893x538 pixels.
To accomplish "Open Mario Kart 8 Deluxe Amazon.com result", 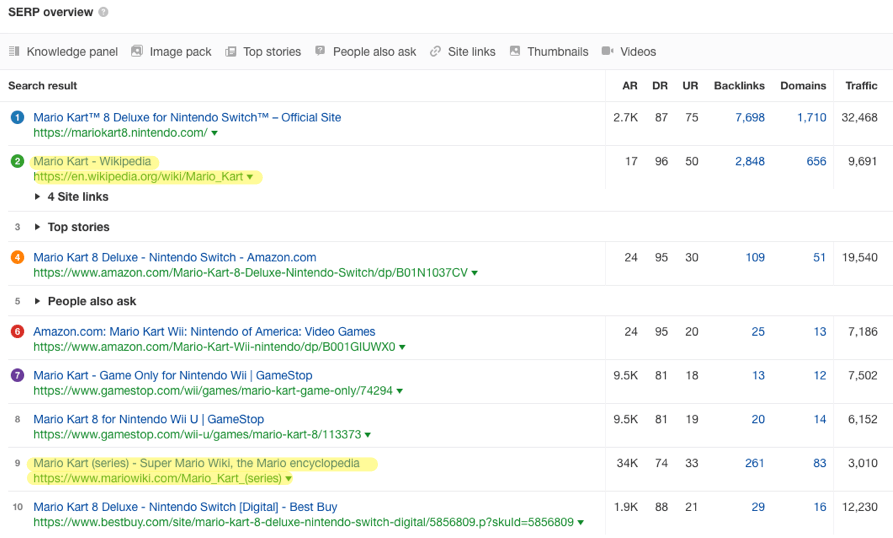I will click(175, 257).
